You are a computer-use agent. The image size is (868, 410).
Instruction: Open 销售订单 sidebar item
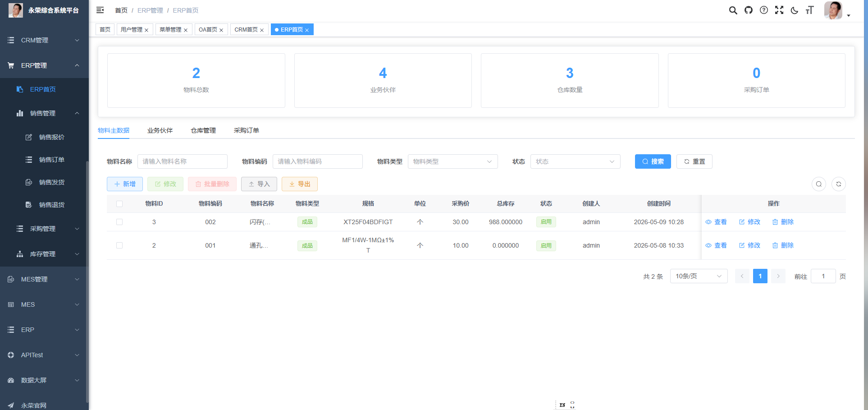tap(44, 160)
